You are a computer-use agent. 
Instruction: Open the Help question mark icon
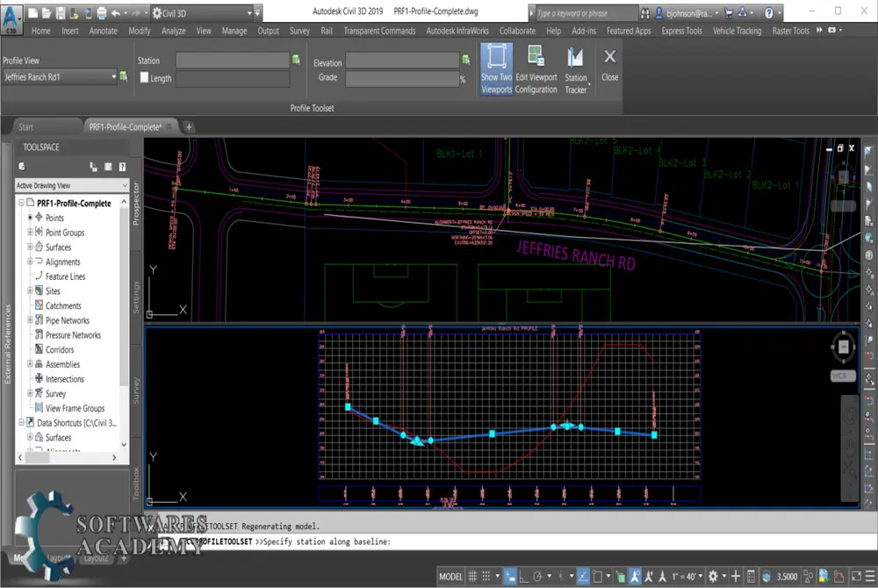point(769,13)
